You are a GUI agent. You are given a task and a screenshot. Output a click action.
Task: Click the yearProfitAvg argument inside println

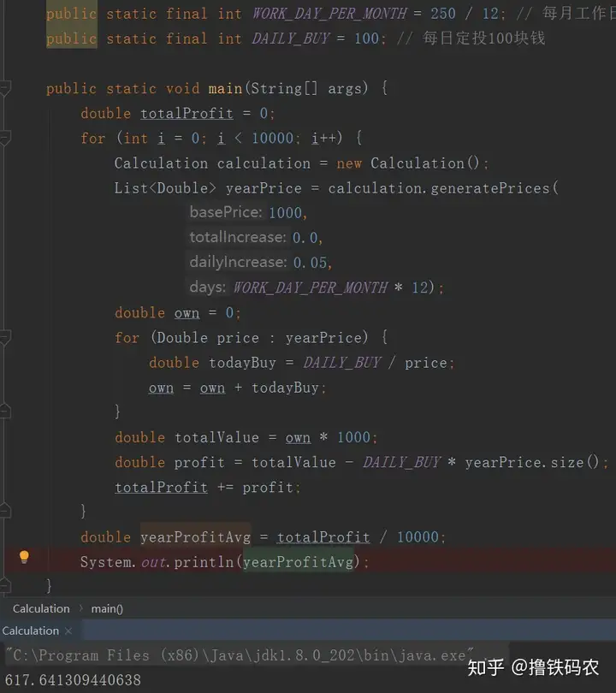pos(299,562)
